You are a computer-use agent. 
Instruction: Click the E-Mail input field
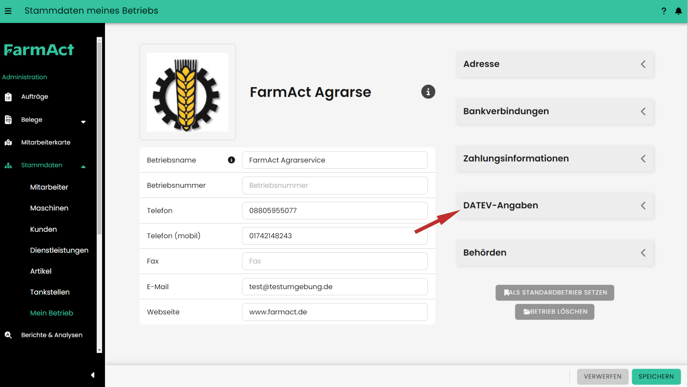pyautogui.click(x=335, y=287)
